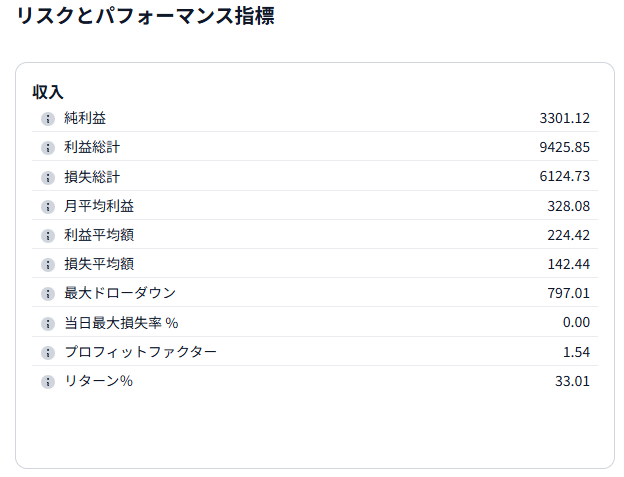The image size is (624, 477).
Task: Click the 純利益 value 3301.12
Action: pos(564,118)
